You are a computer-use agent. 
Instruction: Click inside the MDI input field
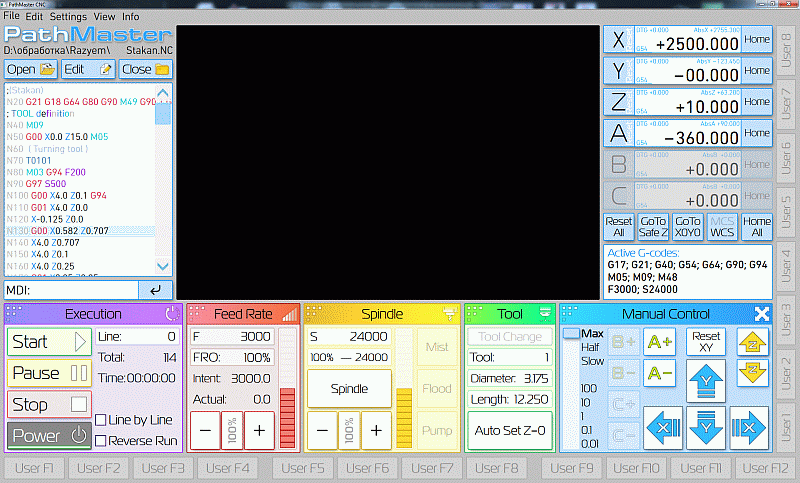71,290
